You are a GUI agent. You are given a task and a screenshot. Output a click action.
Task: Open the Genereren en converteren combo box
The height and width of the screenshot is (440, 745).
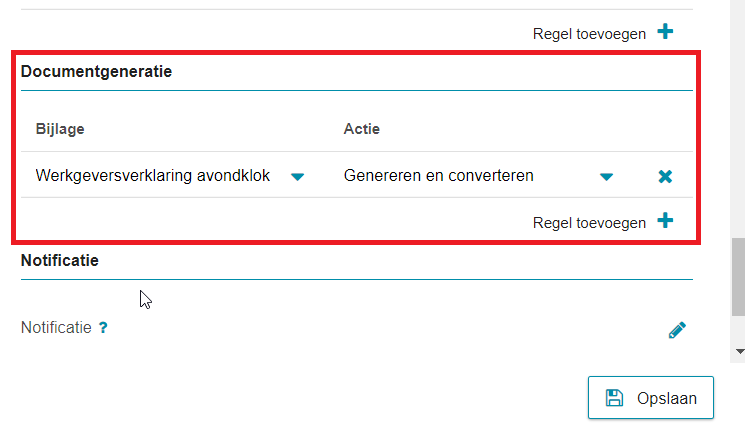479,175
